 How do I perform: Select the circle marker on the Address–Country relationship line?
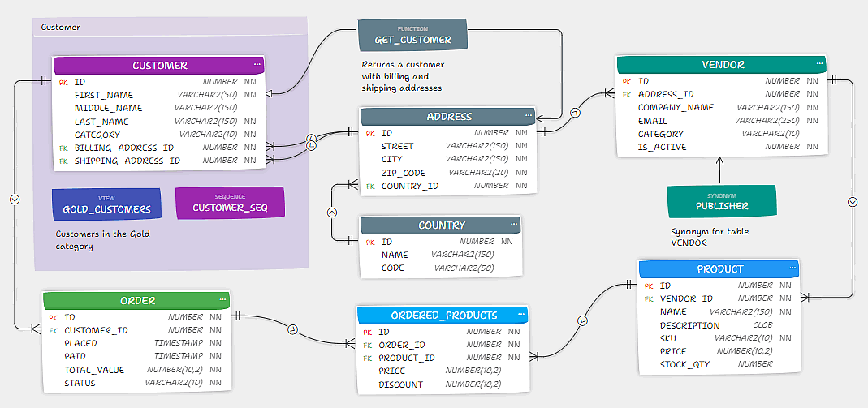click(331, 213)
